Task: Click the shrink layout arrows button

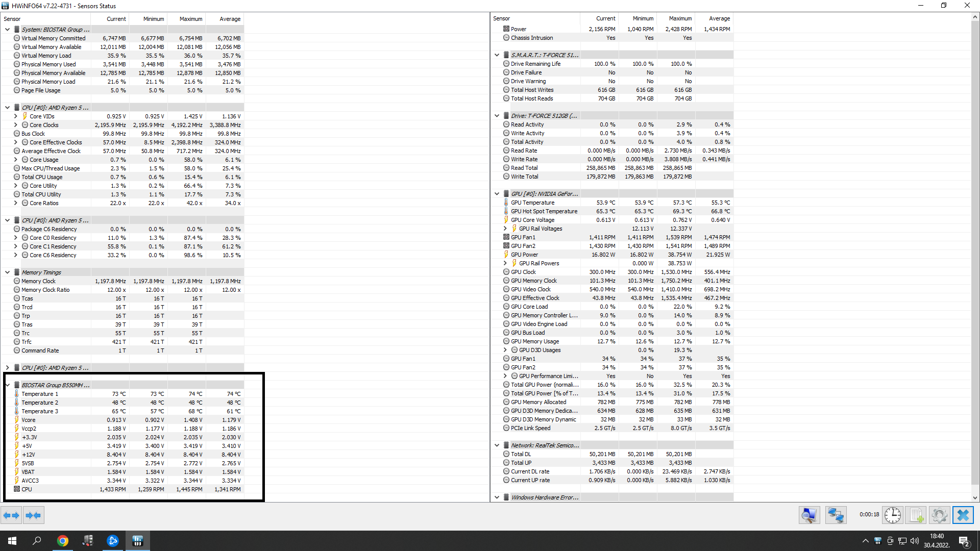Action: [x=33, y=515]
